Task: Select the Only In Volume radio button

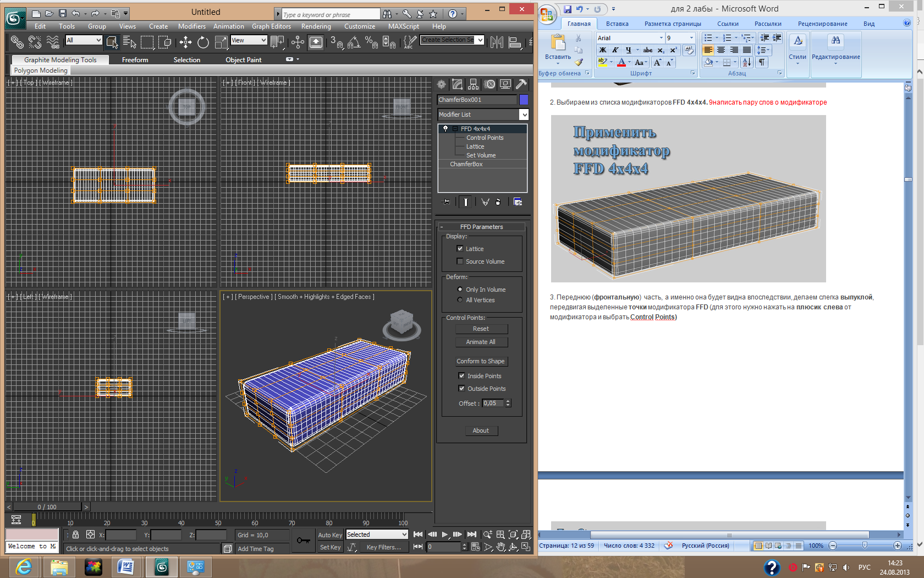Action: (460, 290)
